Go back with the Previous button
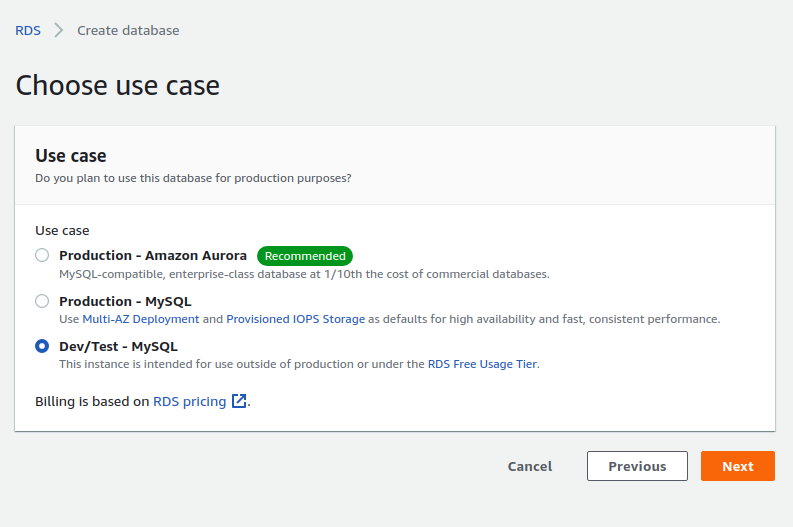This screenshot has height=527, width=793. [637, 466]
